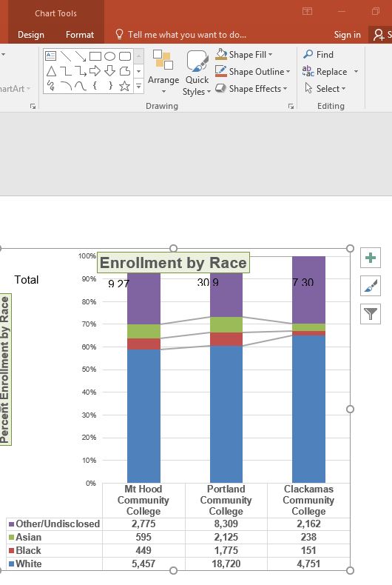Open the Format tab under Chart Tools

tap(80, 35)
